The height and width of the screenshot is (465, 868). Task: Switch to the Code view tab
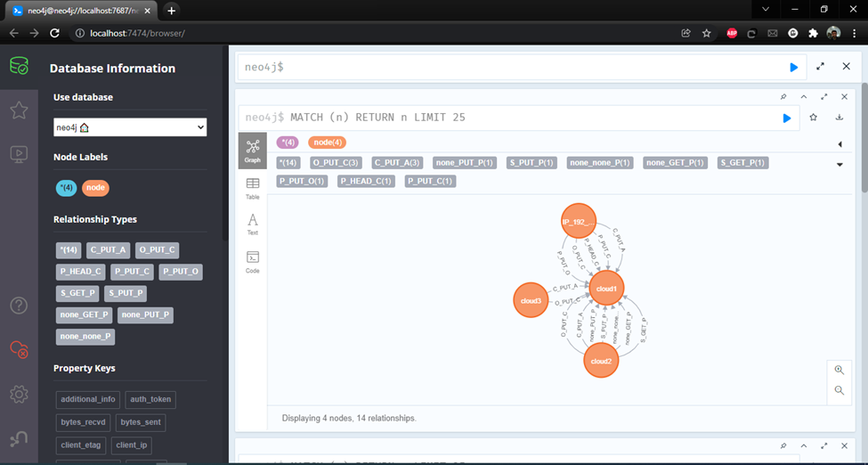253,261
